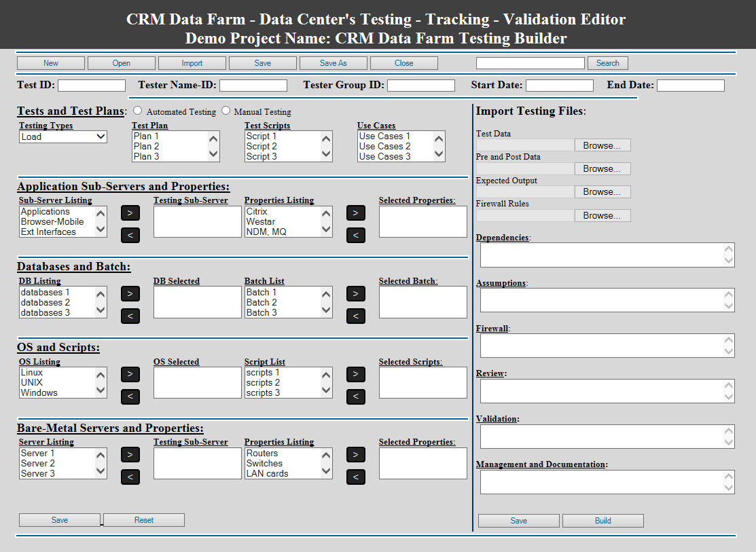This screenshot has height=552, width=756.
Task: Click the Import toolbar button
Action: (192, 62)
